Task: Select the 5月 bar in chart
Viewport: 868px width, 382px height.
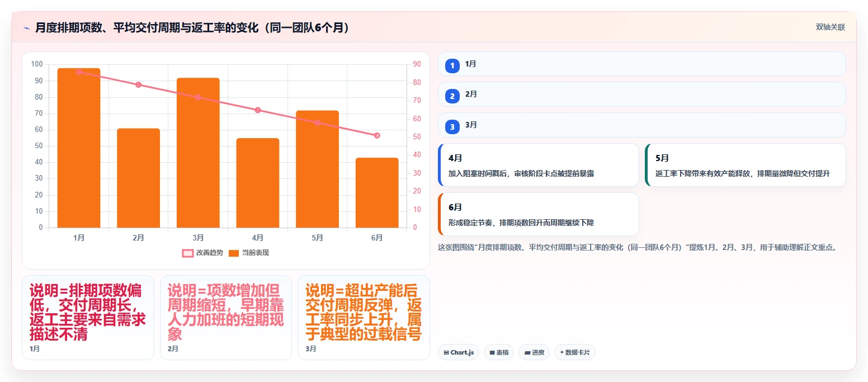Action: (x=317, y=169)
